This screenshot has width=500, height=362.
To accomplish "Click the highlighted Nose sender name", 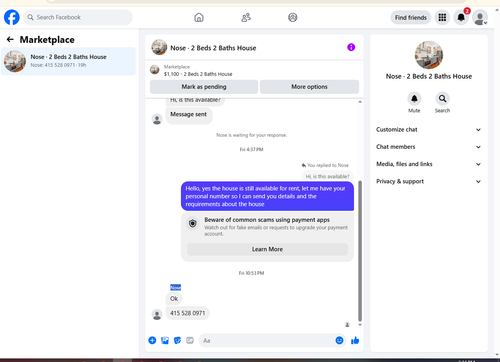I will (x=176, y=287).
